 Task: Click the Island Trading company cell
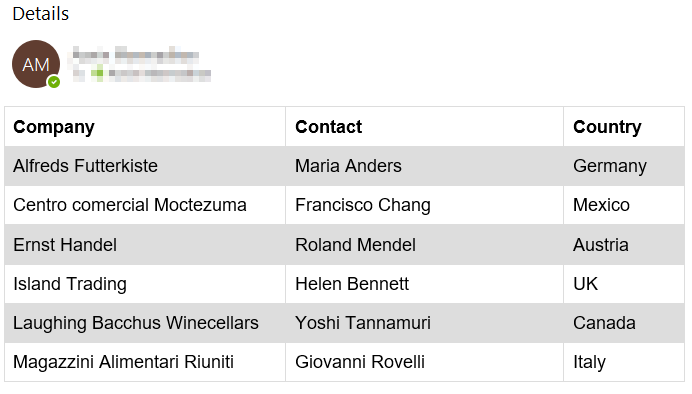coord(145,284)
